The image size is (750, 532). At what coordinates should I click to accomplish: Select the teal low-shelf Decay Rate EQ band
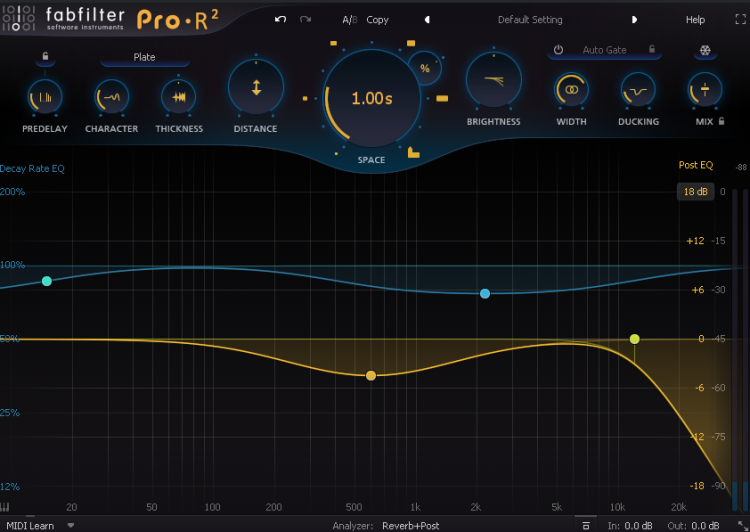pyautogui.click(x=46, y=281)
